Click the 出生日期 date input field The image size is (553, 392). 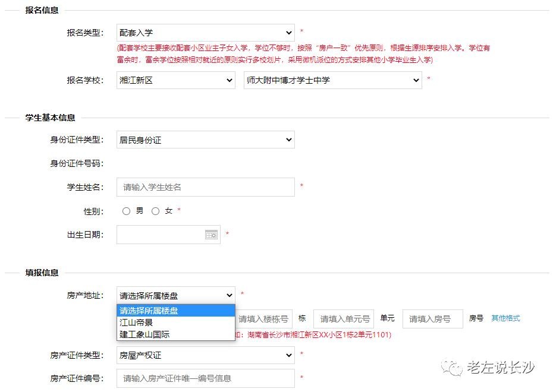[161, 235]
